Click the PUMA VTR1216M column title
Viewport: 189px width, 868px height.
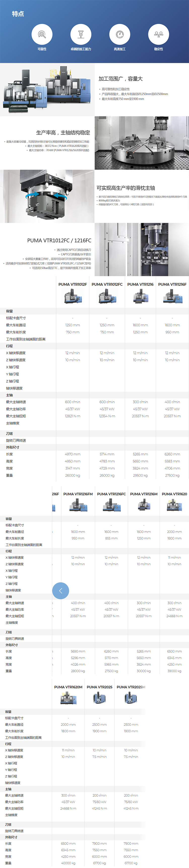click(x=144, y=494)
